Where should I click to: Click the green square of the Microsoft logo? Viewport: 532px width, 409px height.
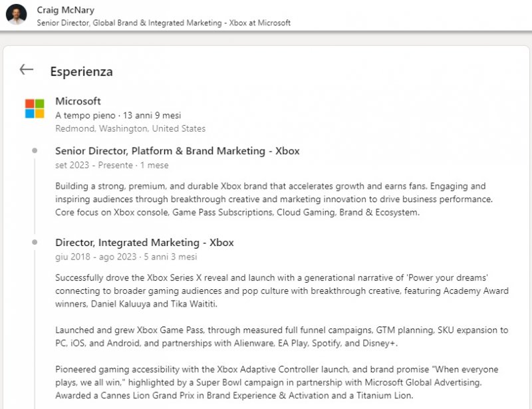pos(40,104)
